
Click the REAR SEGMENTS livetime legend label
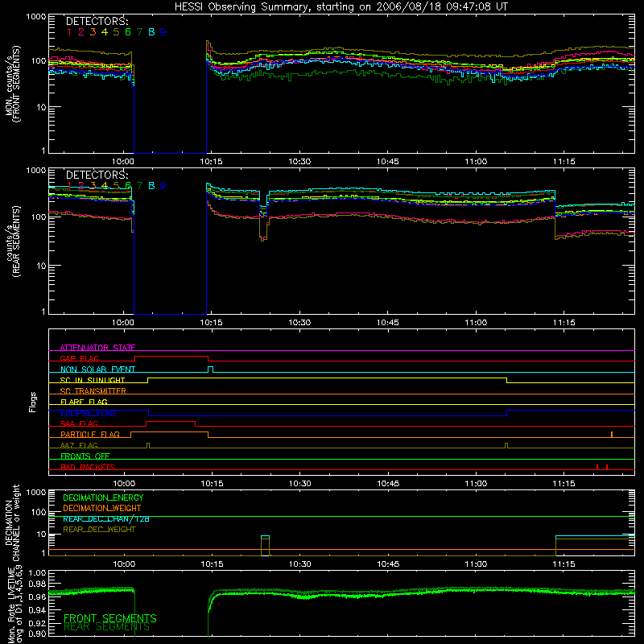tap(107, 627)
